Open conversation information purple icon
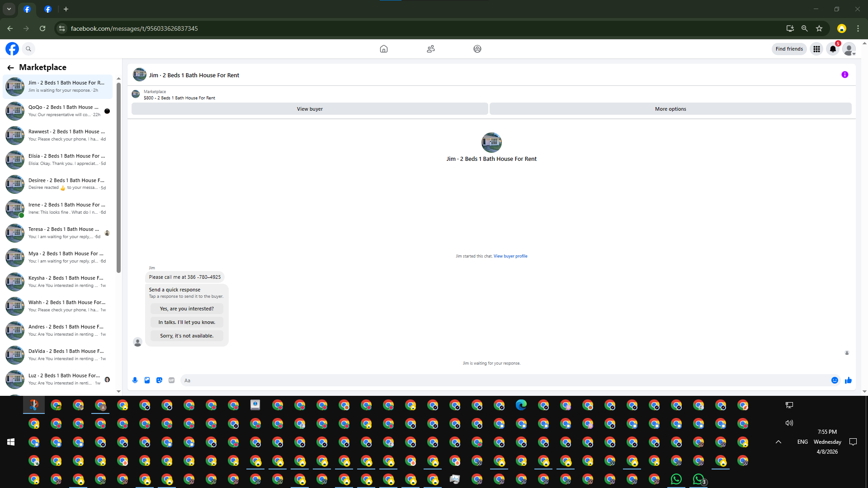868x488 pixels. click(844, 75)
